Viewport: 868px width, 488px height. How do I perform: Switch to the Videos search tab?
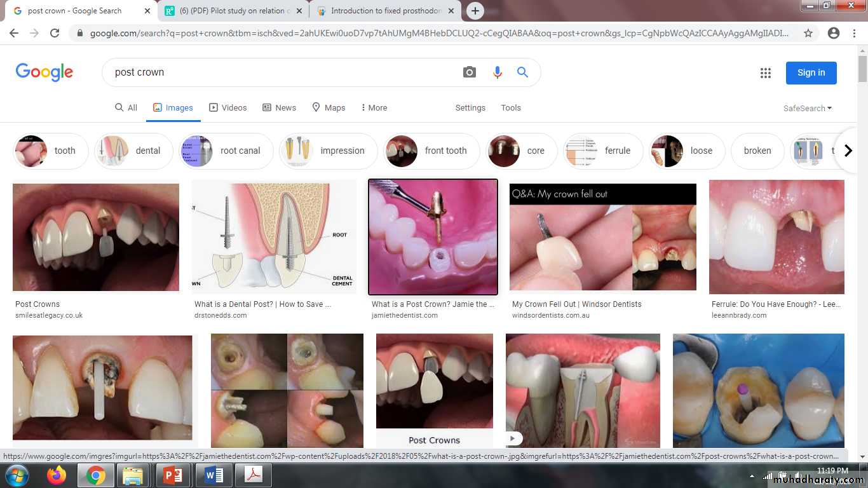pyautogui.click(x=228, y=108)
